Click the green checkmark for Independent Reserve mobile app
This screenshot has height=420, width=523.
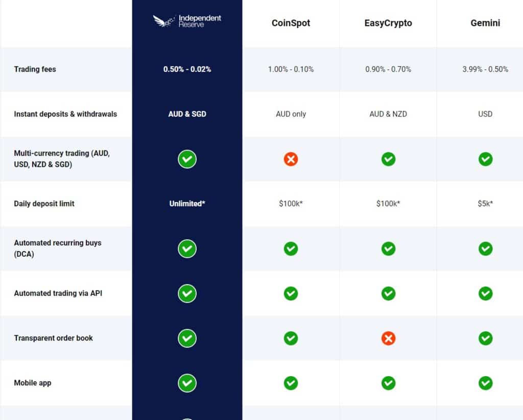[187, 383]
